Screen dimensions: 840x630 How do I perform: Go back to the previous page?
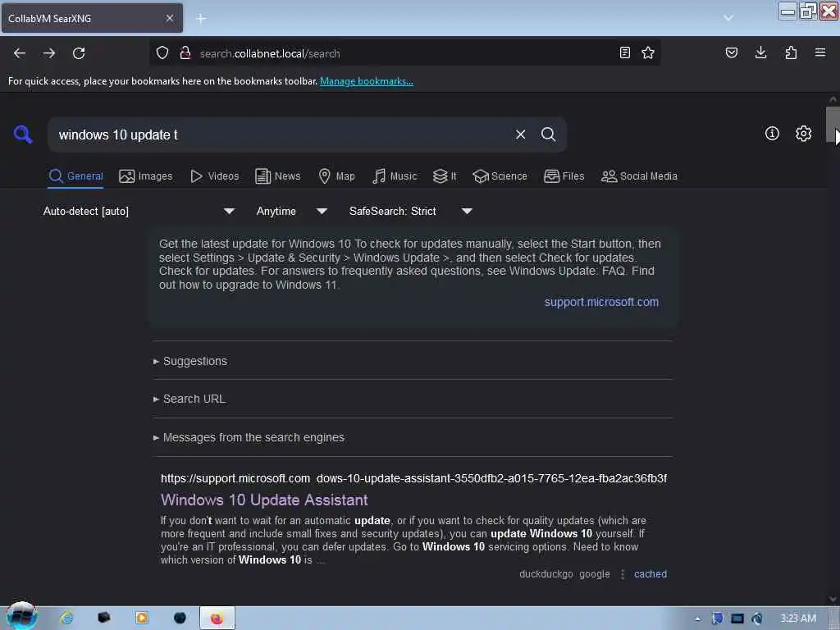click(x=20, y=53)
